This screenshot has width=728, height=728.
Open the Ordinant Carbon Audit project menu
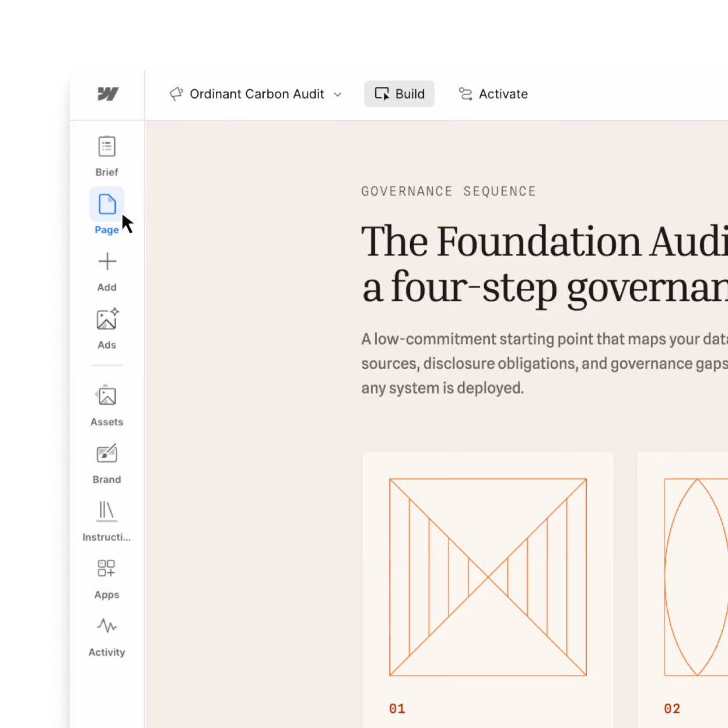pyautogui.click(x=256, y=94)
